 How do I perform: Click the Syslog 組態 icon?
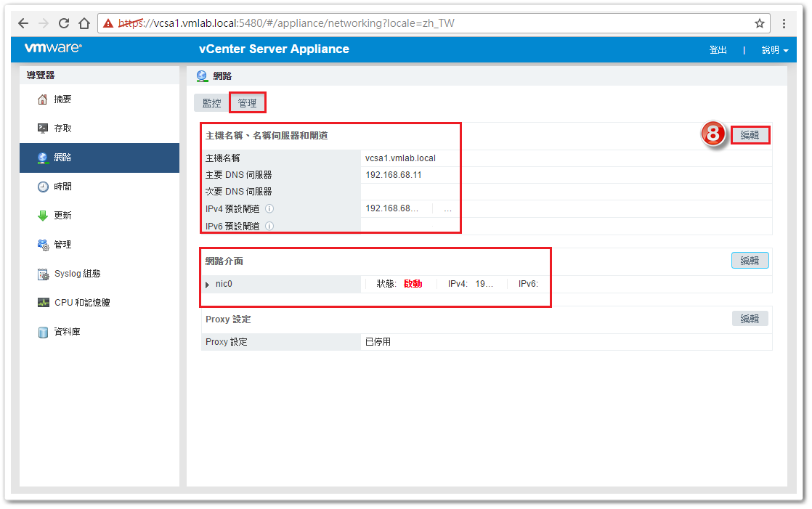(x=43, y=274)
